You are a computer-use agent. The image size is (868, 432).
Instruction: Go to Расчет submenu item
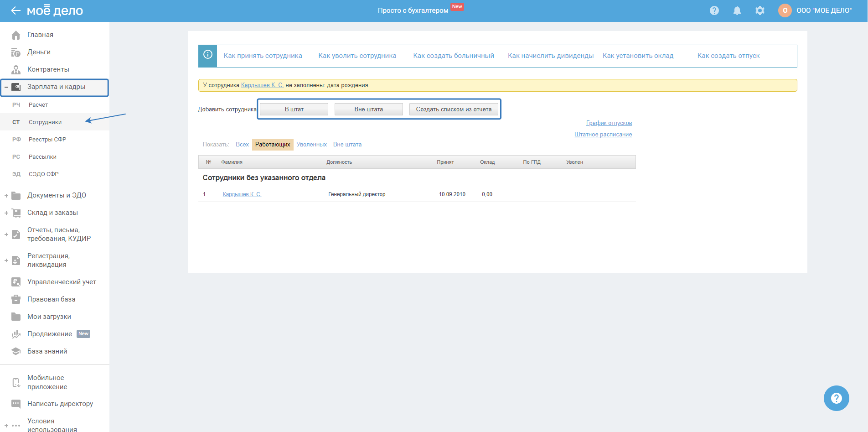click(x=38, y=105)
